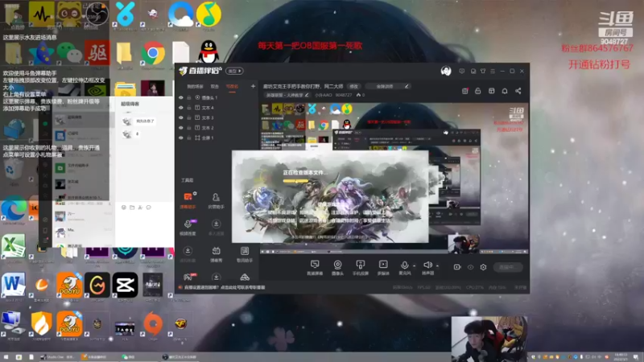This screenshot has width=644, height=362.
Task: Toggle preview eye icon near settings gear
Action: pos(470,267)
